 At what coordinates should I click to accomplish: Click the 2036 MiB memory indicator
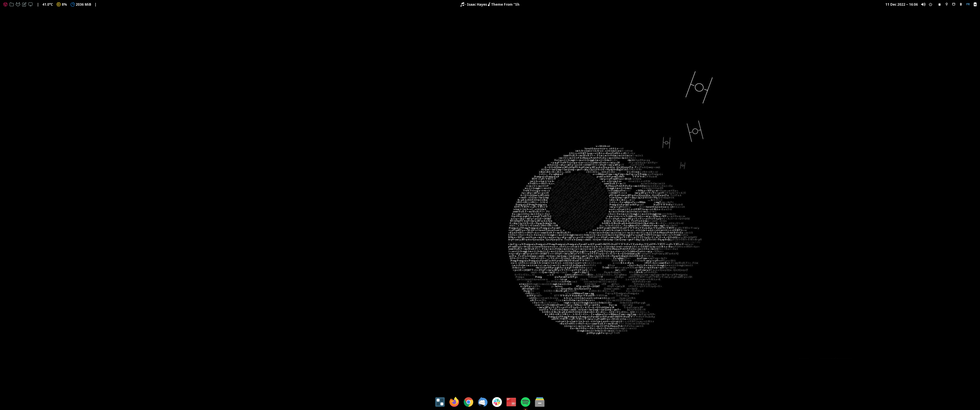[x=81, y=5]
